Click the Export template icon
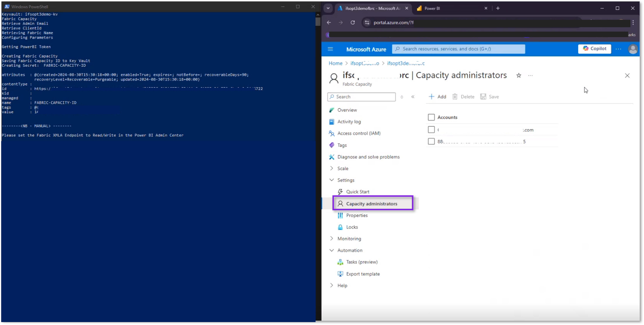This screenshot has width=644, height=325. pyautogui.click(x=340, y=274)
